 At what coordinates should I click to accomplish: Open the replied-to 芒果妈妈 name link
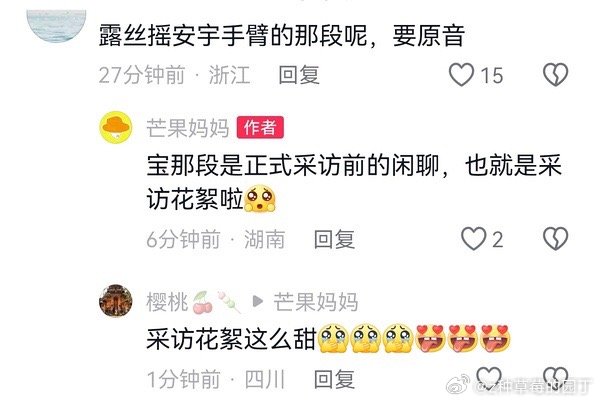point(316,302)
